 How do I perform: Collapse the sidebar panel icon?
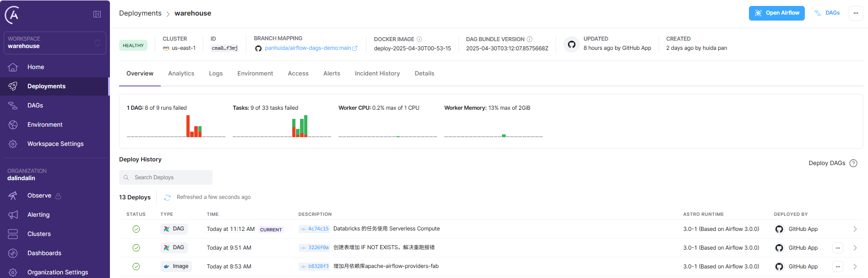pyautogui.click(x=97, y=14)
